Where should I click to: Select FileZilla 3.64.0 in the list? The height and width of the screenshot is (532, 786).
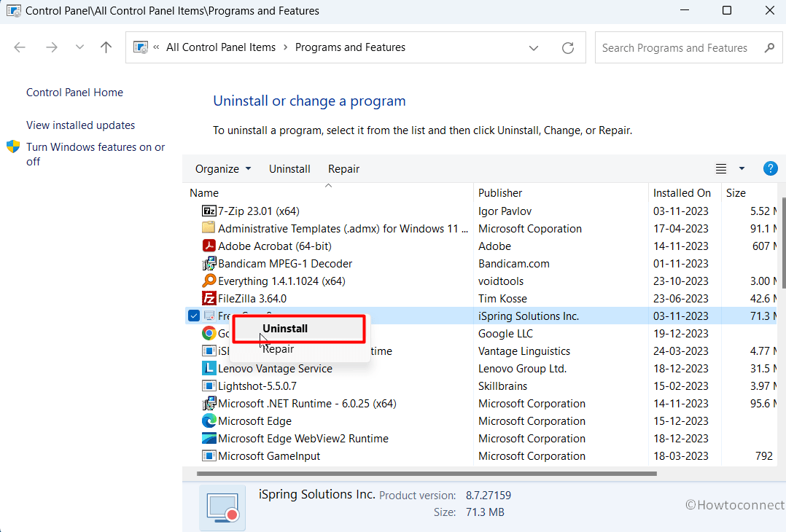click(252, 298)
